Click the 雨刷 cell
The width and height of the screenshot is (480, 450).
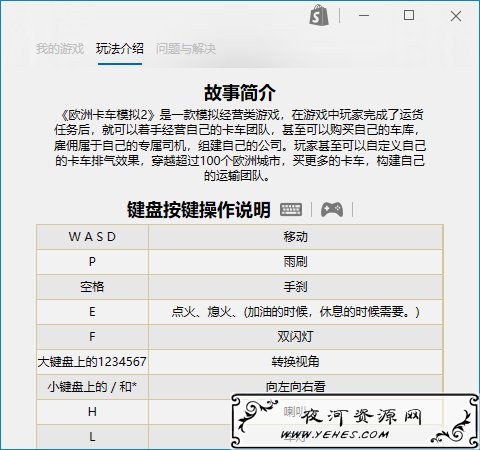[295, 262]
